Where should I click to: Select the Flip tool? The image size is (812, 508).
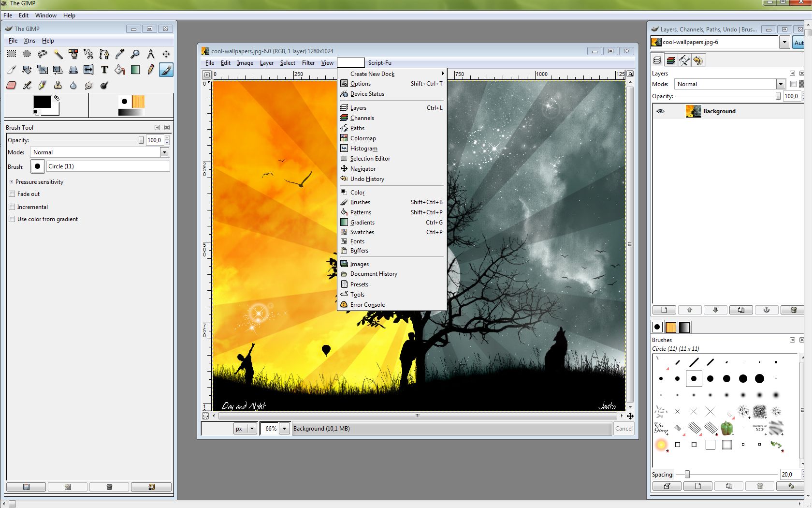click(88, 70)
